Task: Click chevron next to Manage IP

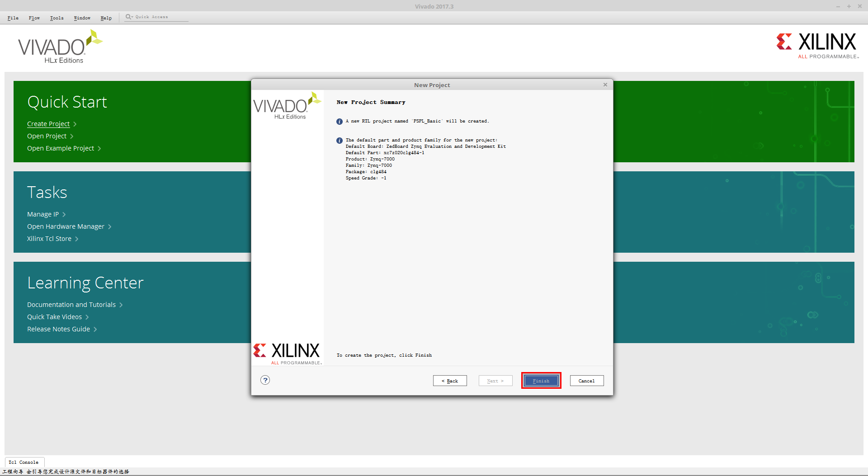Action: (x=64, y=215)
